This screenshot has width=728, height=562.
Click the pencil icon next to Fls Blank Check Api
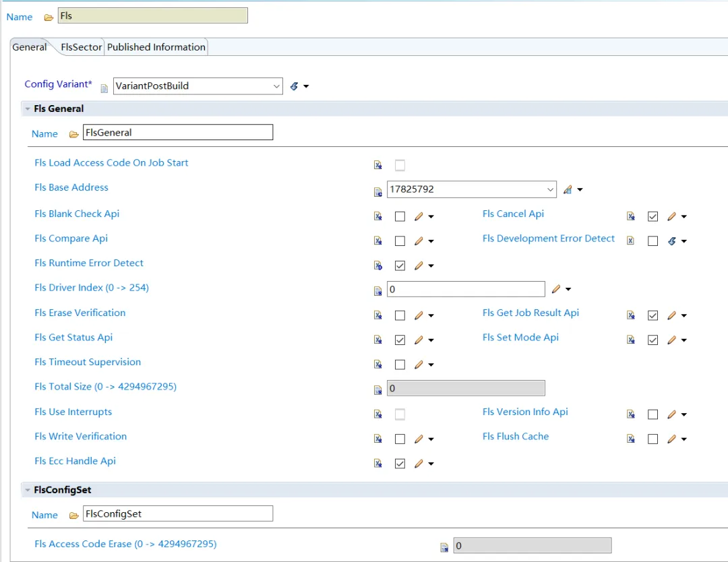(419, 216)
